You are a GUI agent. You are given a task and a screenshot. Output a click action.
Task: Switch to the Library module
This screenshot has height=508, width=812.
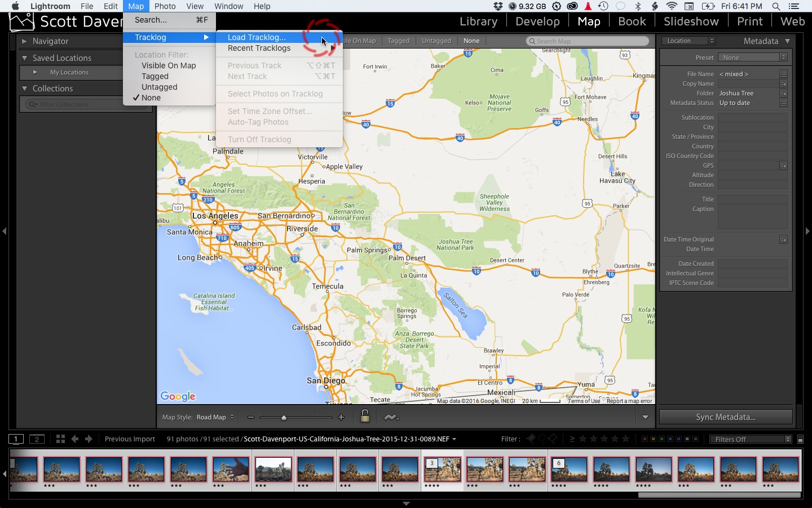(478, 21)
